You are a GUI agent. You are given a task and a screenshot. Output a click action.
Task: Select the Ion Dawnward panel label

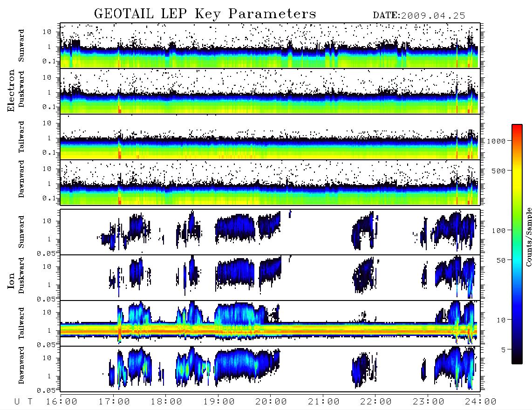(x=21, y=365)
